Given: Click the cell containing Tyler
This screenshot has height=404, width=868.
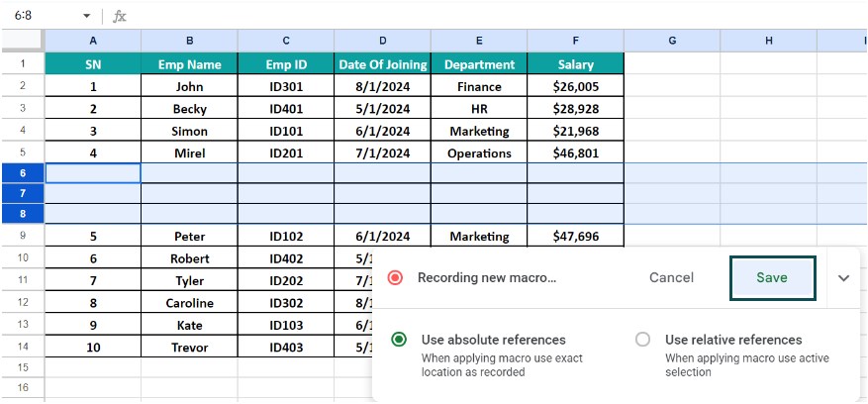Looking at the screenshot, I should 189,280.
